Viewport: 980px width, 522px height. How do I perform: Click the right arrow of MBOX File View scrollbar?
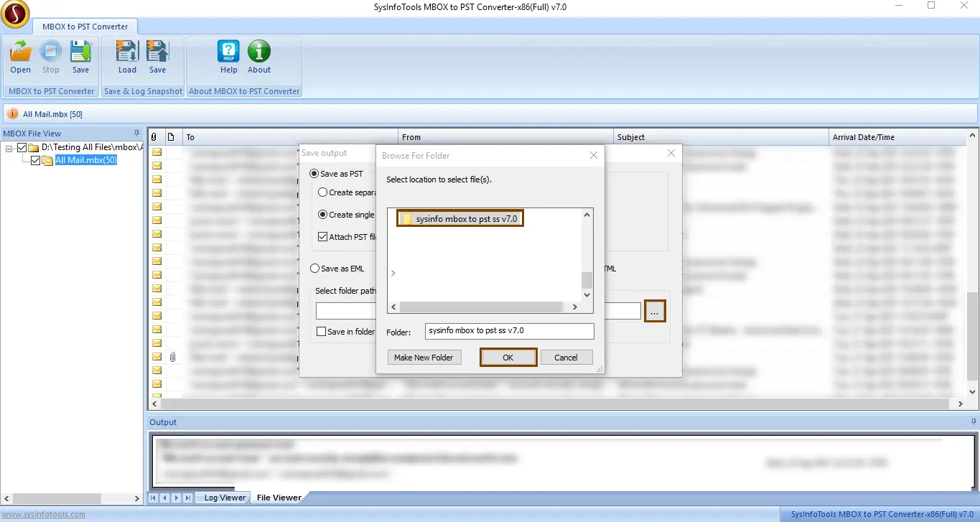138,498
